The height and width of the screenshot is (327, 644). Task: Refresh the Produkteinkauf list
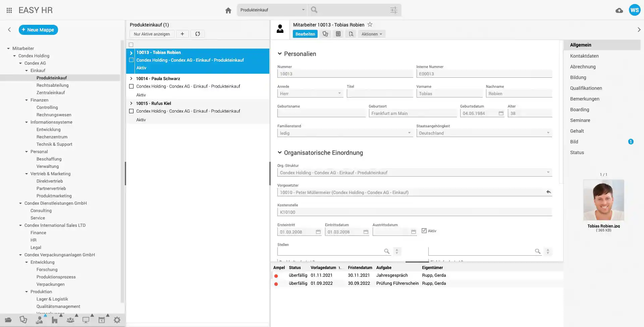198,34
